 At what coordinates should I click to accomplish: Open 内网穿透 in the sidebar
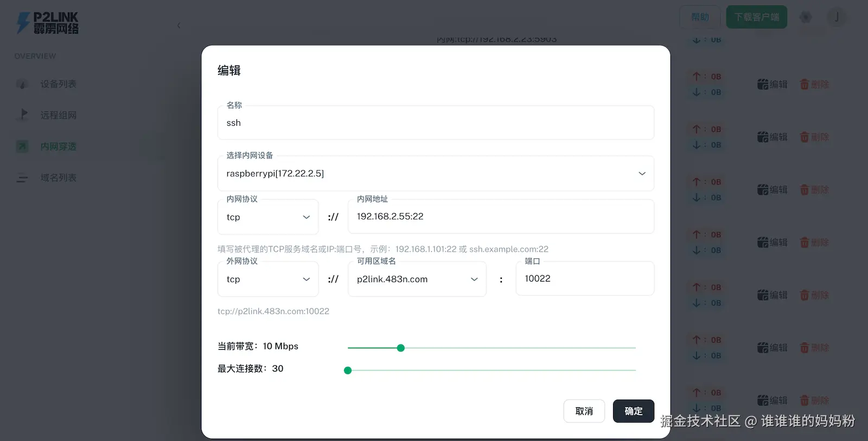pyautogui.click(x=58, y=146)
